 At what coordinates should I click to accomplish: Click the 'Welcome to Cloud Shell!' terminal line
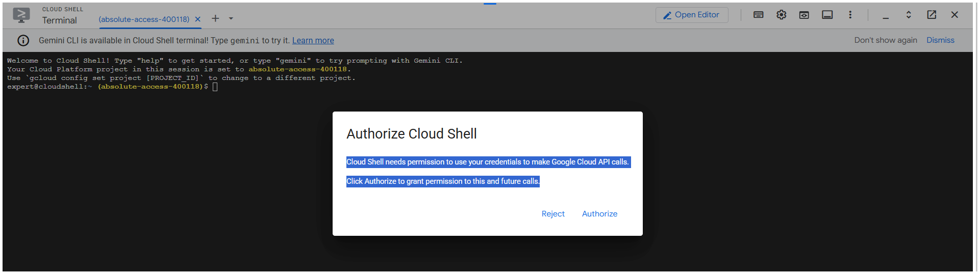(x=235, y=61)
